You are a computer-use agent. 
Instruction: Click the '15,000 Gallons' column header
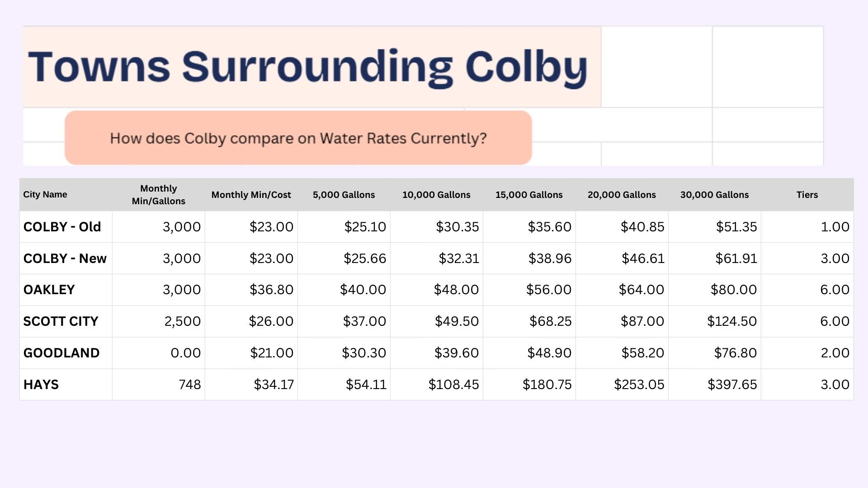pos(529,195)
